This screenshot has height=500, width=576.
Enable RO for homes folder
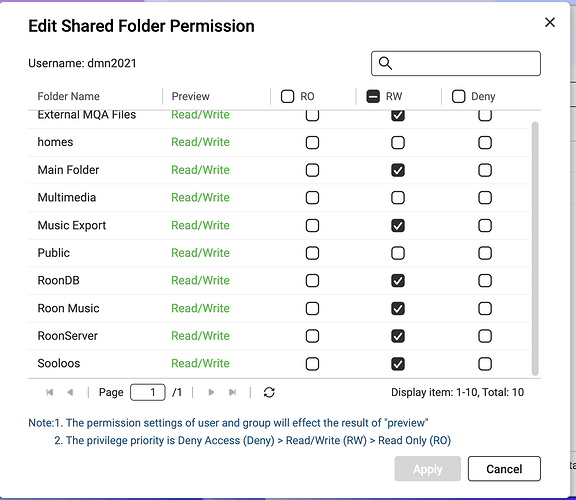pyautogui.click(x=312, y=143)
